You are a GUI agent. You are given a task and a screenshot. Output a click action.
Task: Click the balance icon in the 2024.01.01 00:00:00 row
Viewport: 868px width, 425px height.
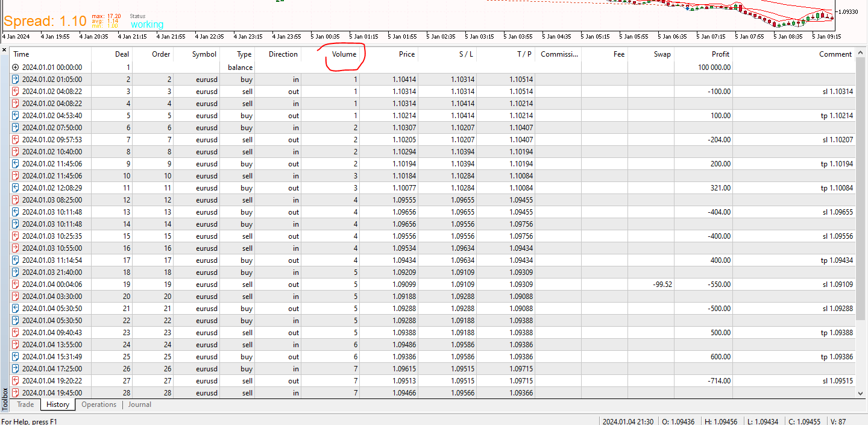pos(16,68)
